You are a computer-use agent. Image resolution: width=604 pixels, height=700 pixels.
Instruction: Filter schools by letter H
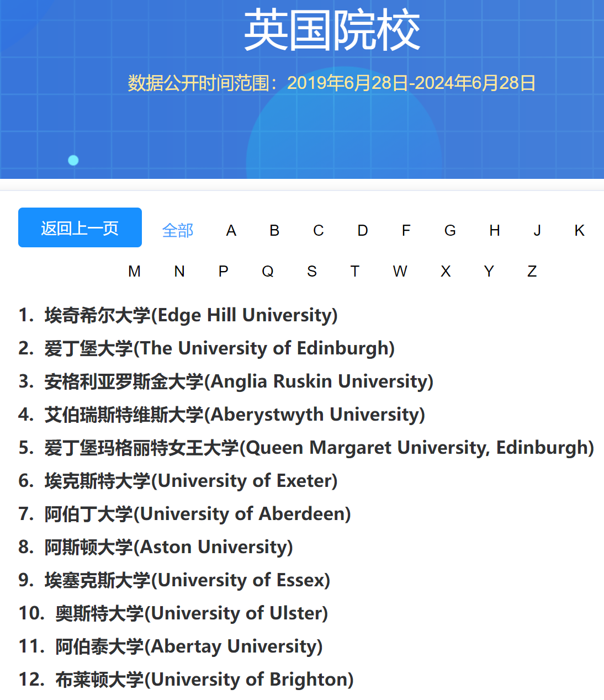495,230
